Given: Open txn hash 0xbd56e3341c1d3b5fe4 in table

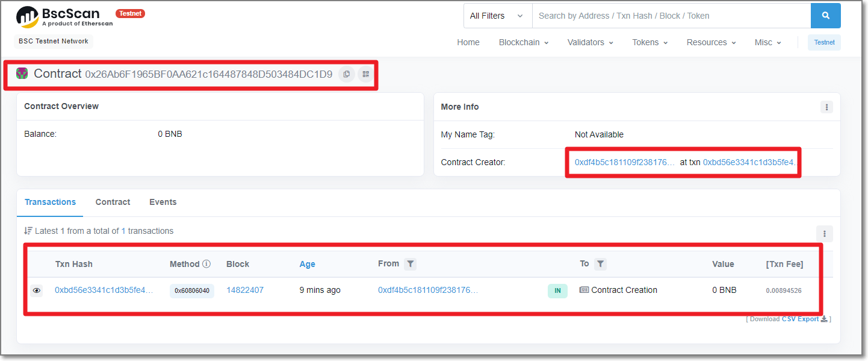Looking at the screenshot, I should point(104,290).
